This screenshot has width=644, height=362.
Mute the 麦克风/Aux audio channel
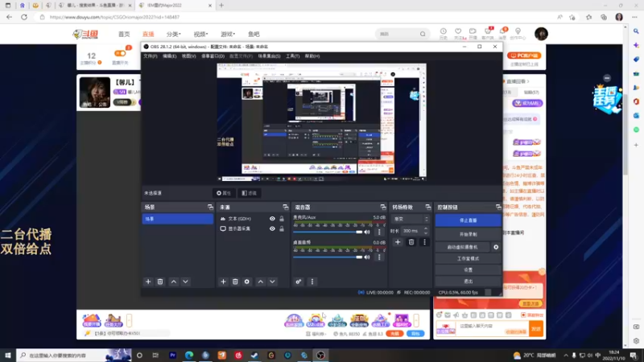click(367, 232)
